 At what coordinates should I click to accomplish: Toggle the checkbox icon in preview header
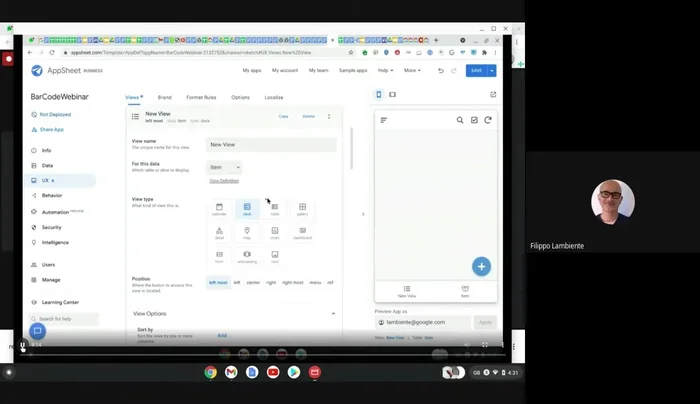click(474, 120)
